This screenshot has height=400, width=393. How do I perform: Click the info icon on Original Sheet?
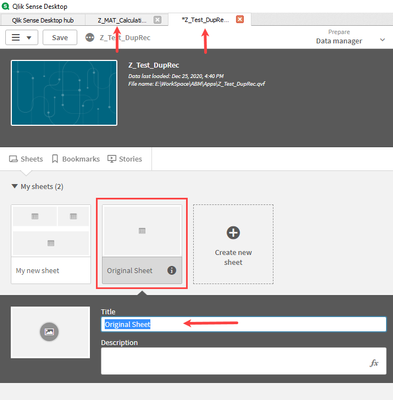pos(172,270)
